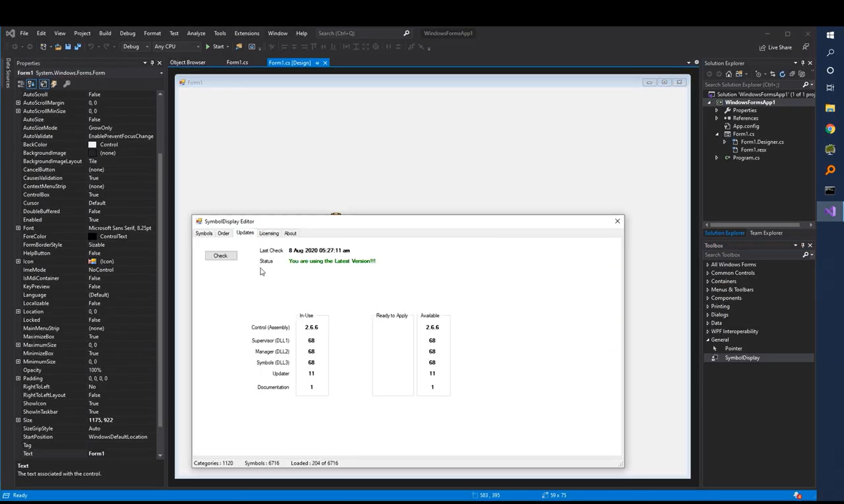
Task: Click the BackgroundImage swatch preview
Action: pyautogui.click(x=92, y=153)
